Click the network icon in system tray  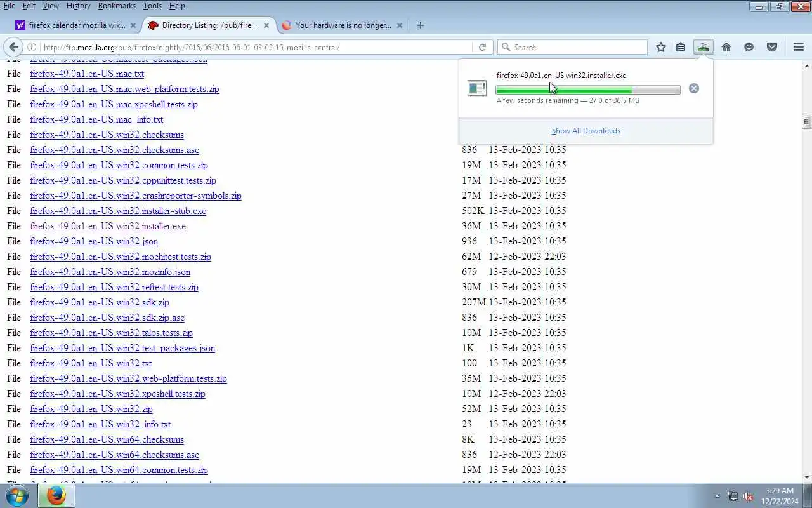click(733, 497)
